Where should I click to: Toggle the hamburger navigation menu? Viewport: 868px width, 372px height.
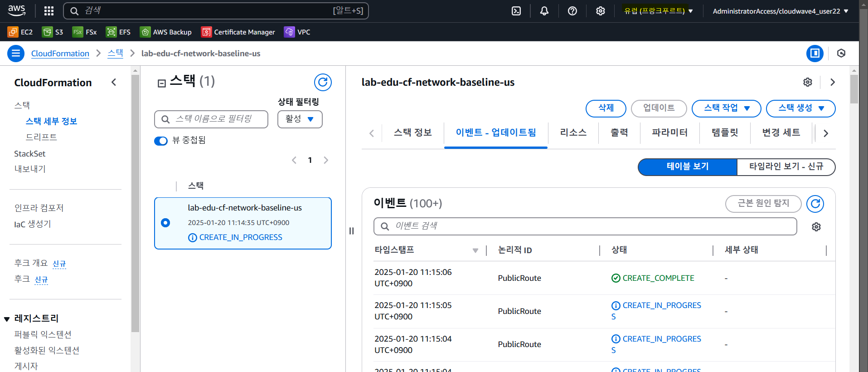click(16, 54)
